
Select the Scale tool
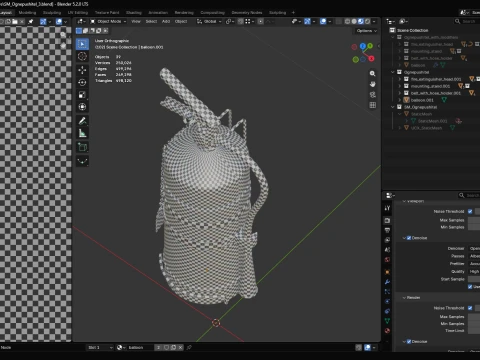(x=82, y=95)
